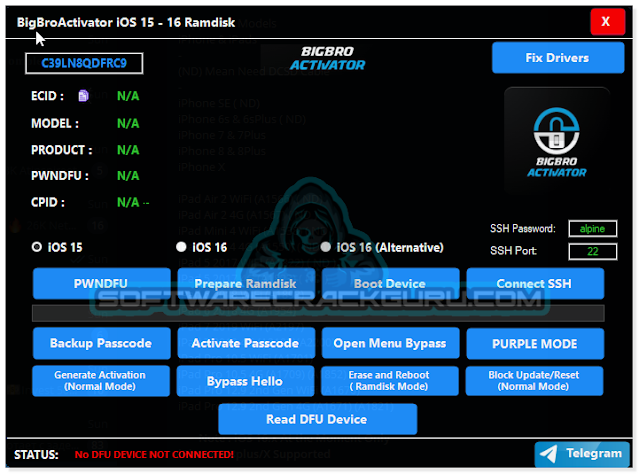Click the progress bar below PWNDFU row

point(318,313)
